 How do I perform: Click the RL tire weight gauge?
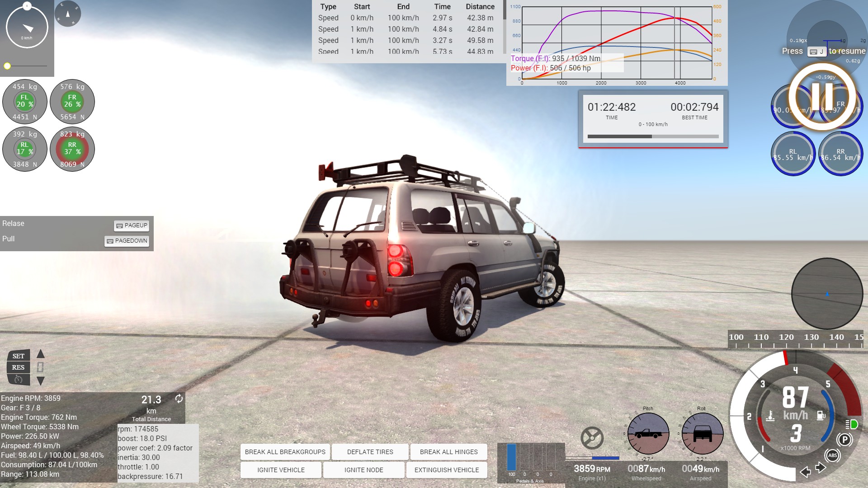(25, 149)
